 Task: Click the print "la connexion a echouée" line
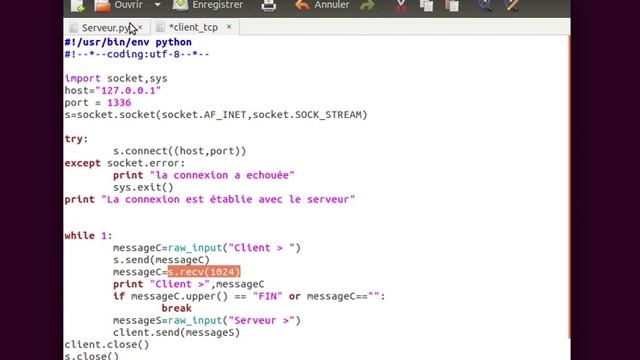(204, 175)
